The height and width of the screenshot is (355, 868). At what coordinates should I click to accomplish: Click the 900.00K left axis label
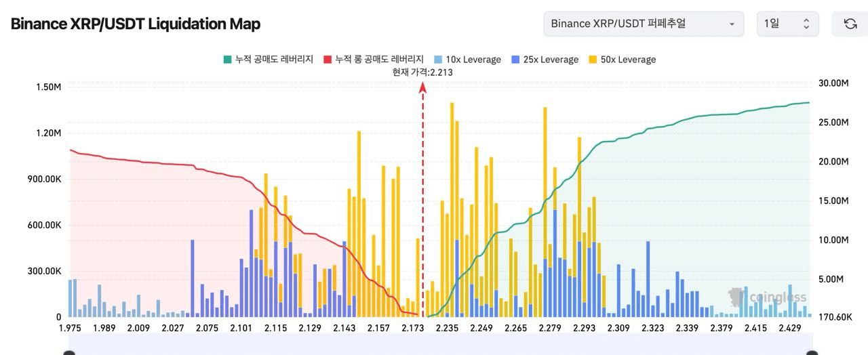pyautogui.click(x=45, y=179)
